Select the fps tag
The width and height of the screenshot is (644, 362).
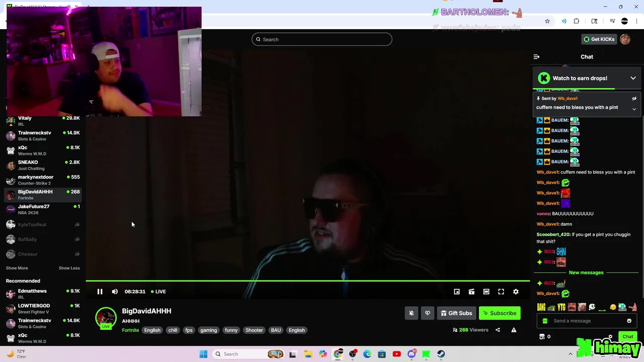tap(189, 330)
